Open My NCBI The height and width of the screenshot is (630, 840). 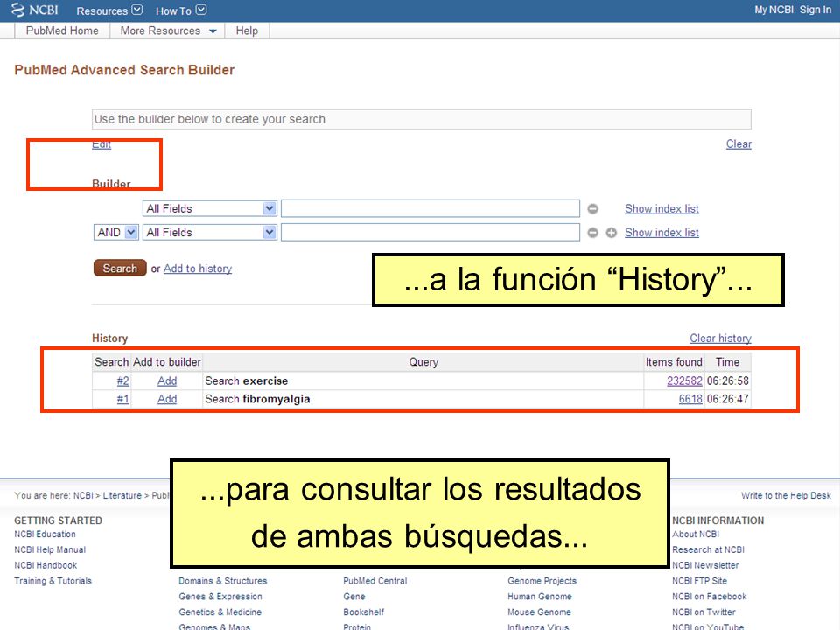tap(773, 10)
